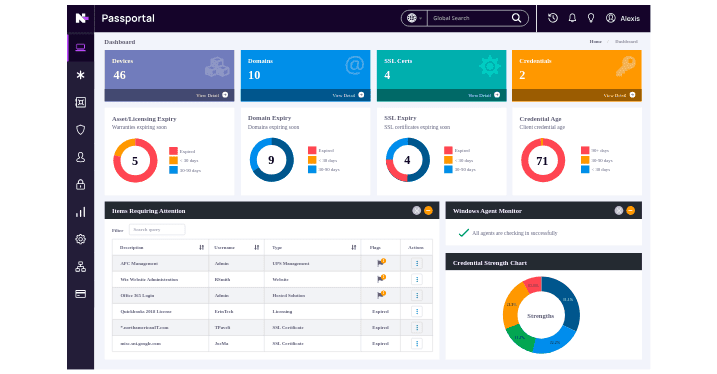Click the Global Search input field
Image resolution: width=717 pixels, height=374 pixels.
tap(470, 18)
